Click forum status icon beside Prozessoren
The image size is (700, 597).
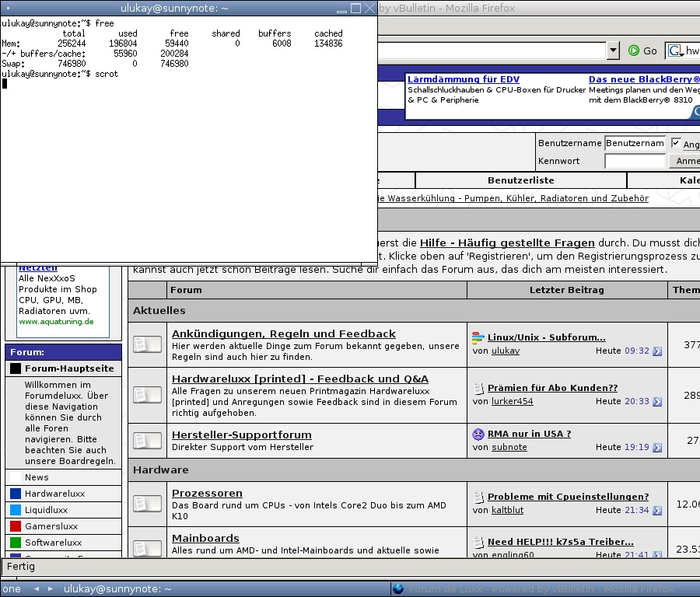147,503
